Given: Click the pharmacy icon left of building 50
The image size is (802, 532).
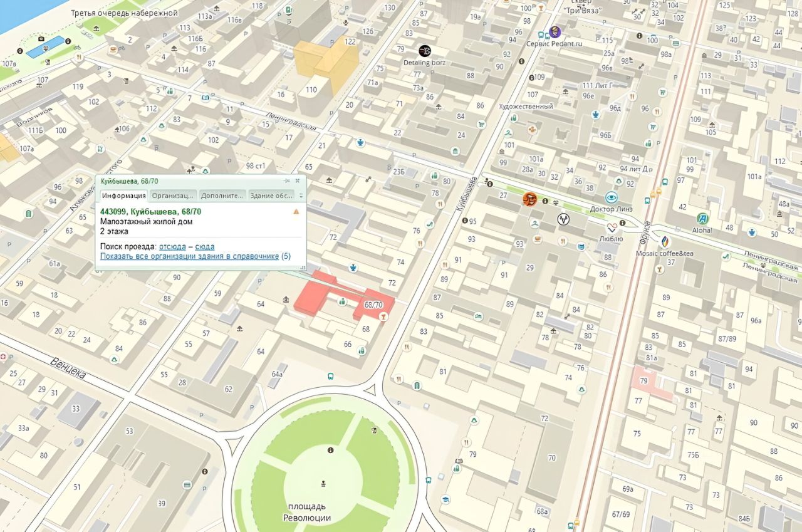Looking at the screenshot, I should point(752,231).
